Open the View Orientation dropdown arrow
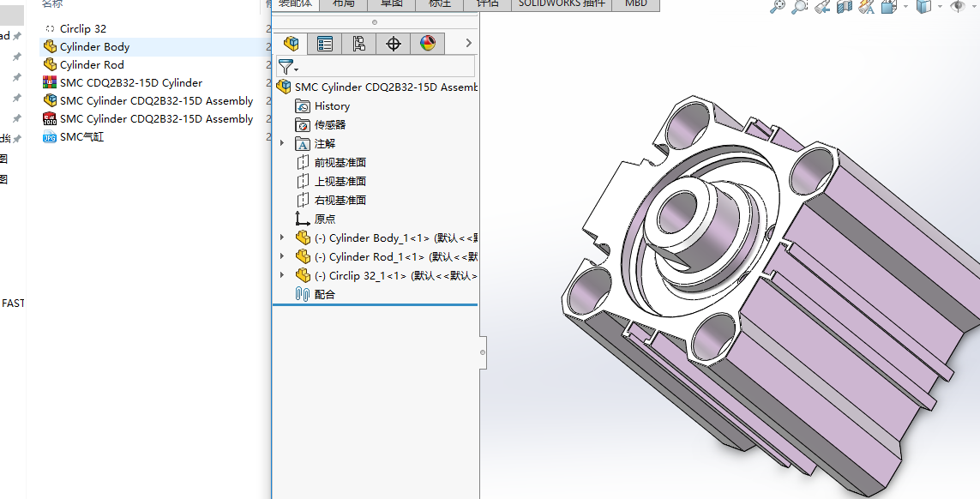 point(905,6)
